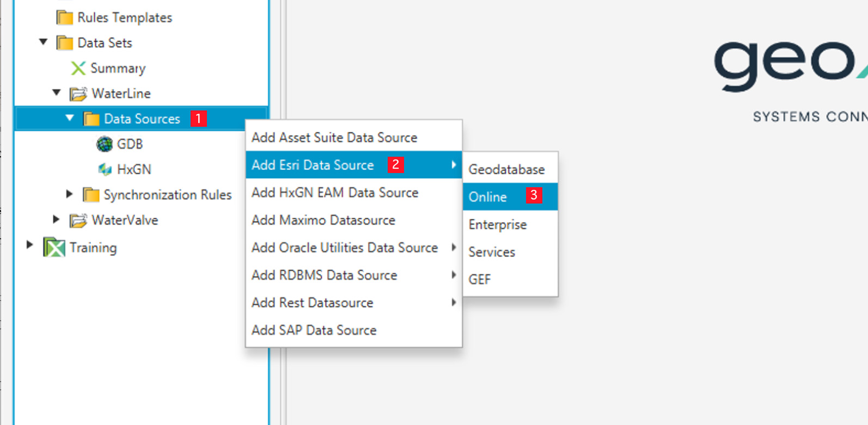This screenshot has height=425, width=868.
Task: Choose Add Maximo Datasource
Action: coord(354,220)
